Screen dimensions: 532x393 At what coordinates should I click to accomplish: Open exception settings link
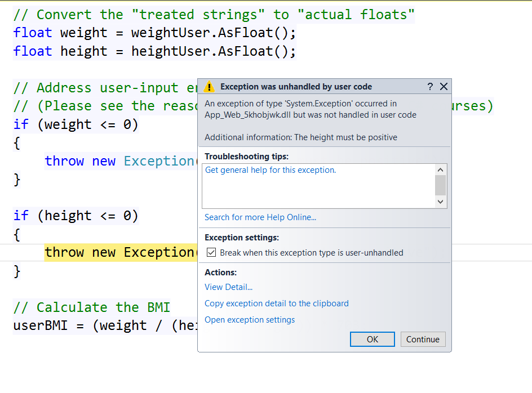point(250,320)
